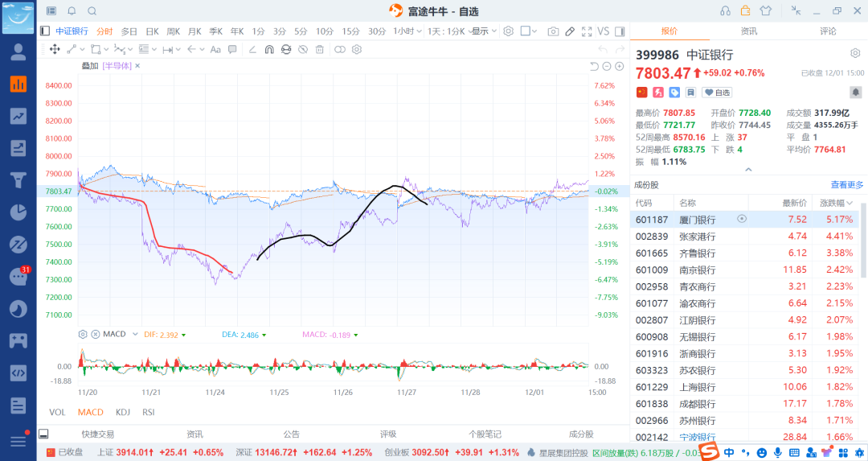Viewport: 868px width, 461px height.
Task: Open drawing tool settings gear in drawing toolbar
Action: (357, 49)
